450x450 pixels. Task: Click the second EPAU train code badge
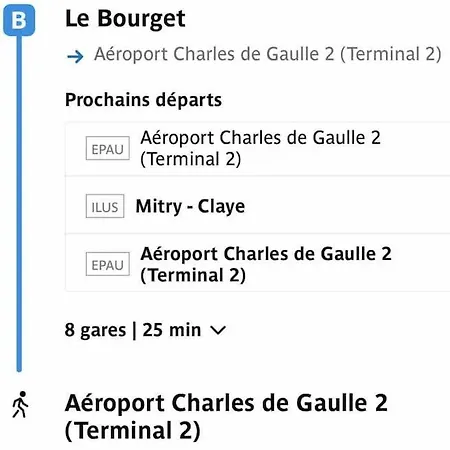tap(108, 264)
